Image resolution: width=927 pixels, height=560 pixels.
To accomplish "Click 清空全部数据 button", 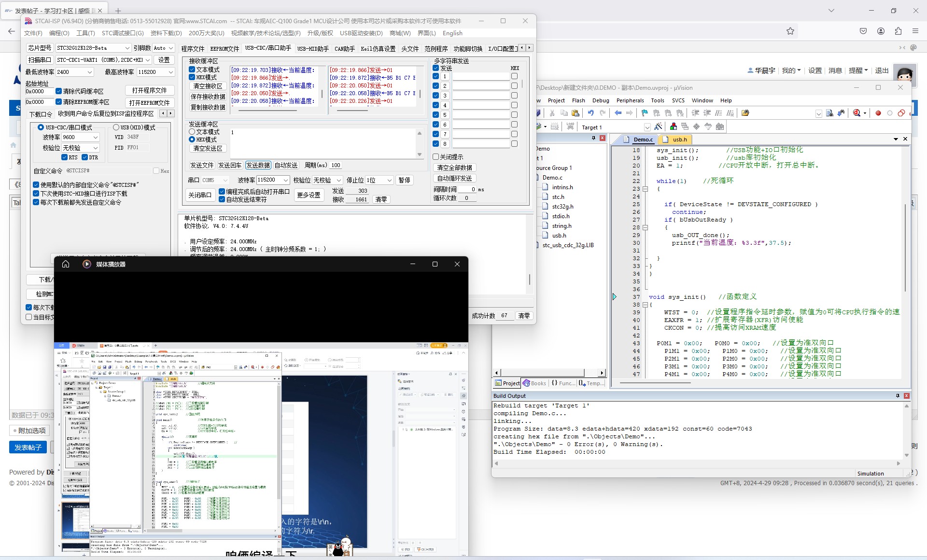I will [x=454, y=168].
